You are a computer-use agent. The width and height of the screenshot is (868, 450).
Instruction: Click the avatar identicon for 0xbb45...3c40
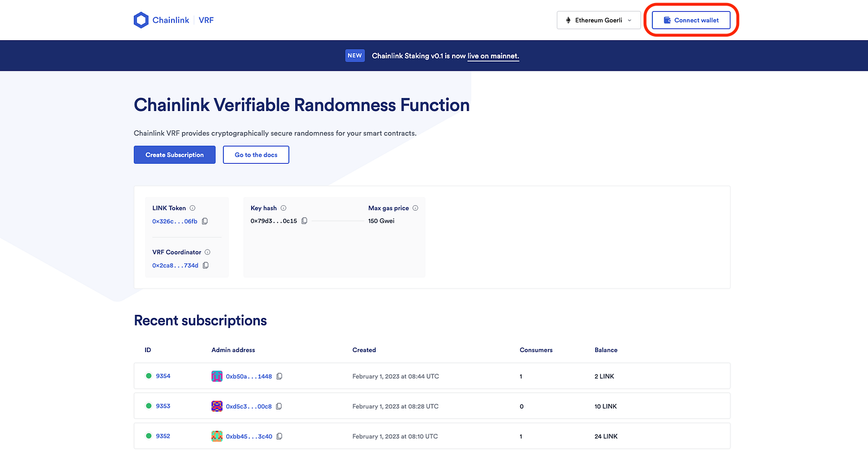click(x=217, y=436)
